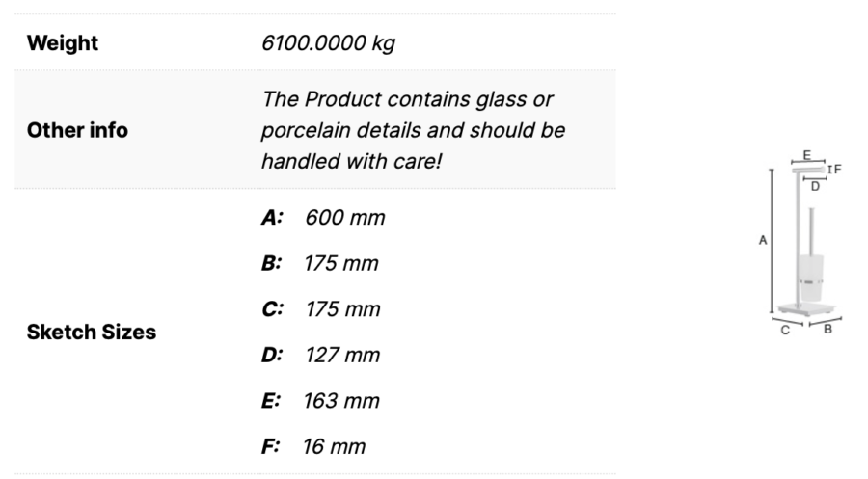Click the E top marker on sketch
This screenshot has width=868, height=479.
(x=806, y=155)
